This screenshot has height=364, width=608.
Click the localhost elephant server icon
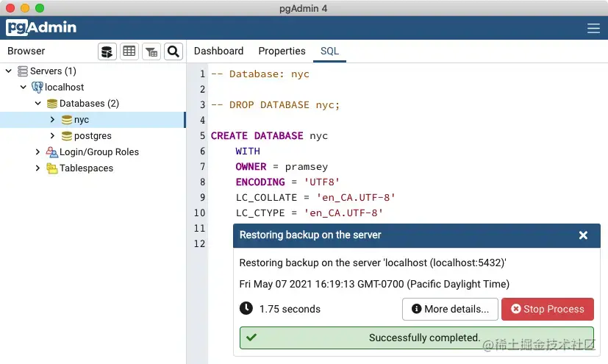pyautogui.click(x=37, y=88)
